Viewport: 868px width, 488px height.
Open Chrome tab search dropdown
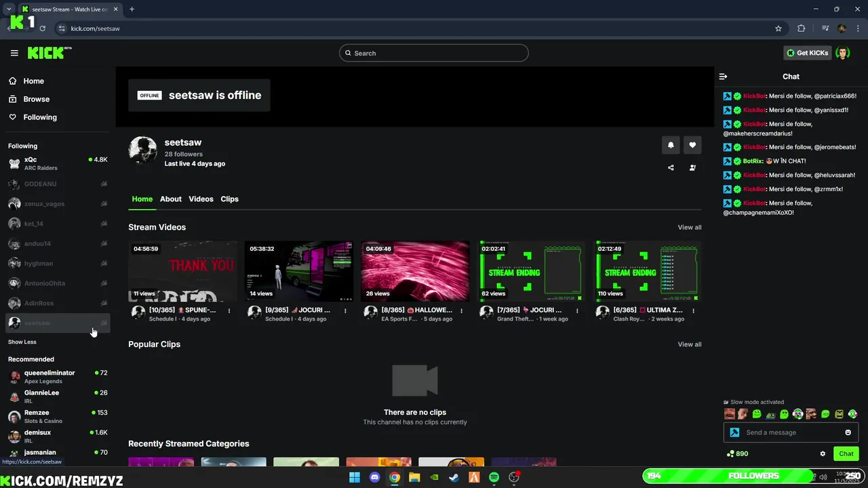8,9
